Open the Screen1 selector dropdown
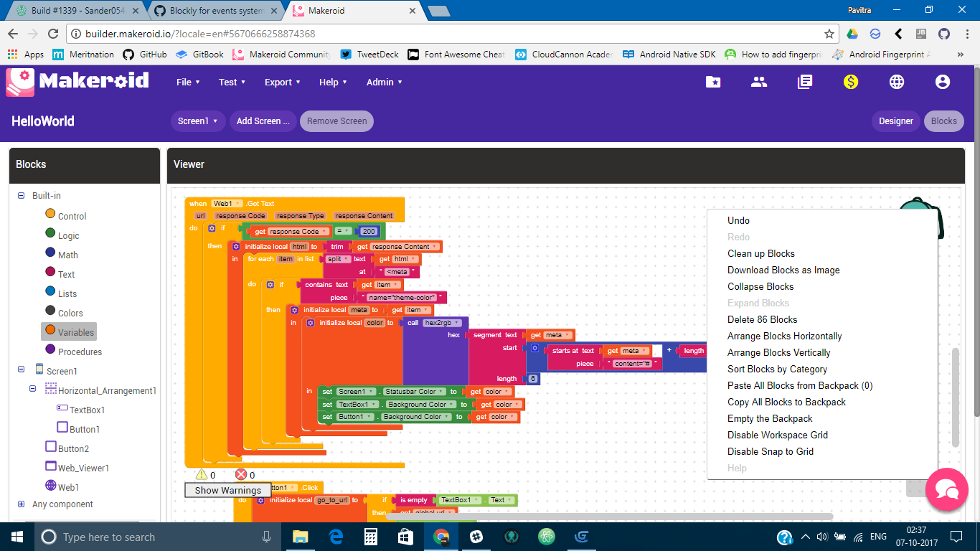 pos(197,121)
